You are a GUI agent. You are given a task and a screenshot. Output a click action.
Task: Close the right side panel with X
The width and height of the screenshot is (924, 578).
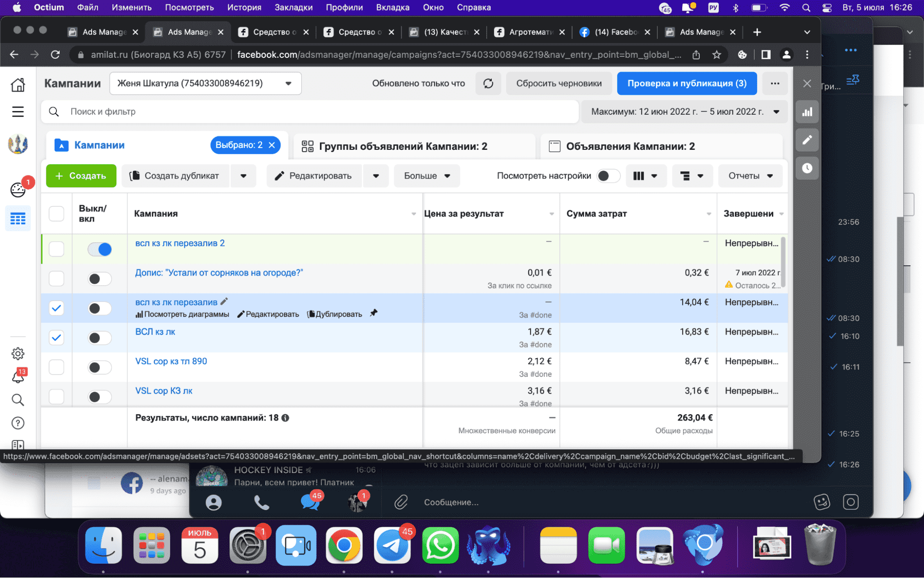tap(807, 84)
